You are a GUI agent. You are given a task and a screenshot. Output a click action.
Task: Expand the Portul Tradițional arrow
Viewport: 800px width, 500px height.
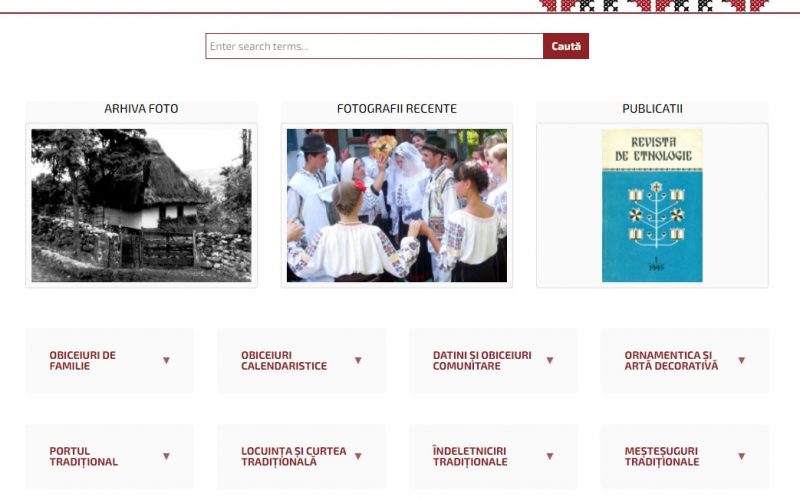(166, 457)
